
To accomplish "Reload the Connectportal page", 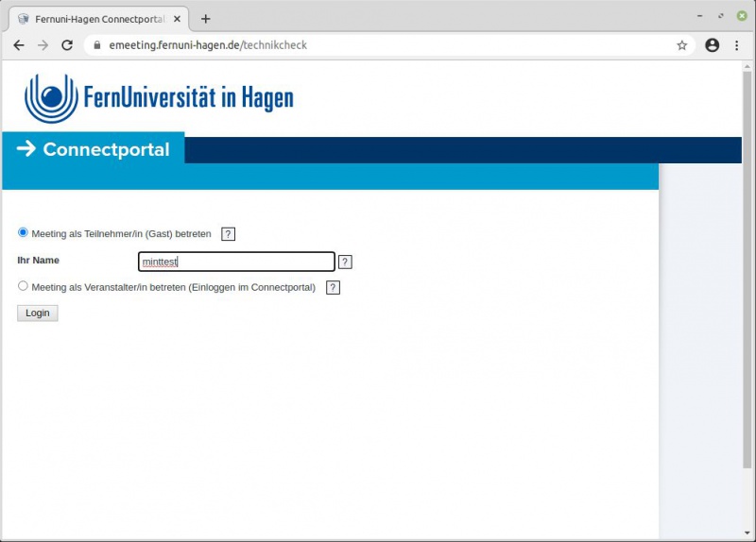I will [67, 45].
